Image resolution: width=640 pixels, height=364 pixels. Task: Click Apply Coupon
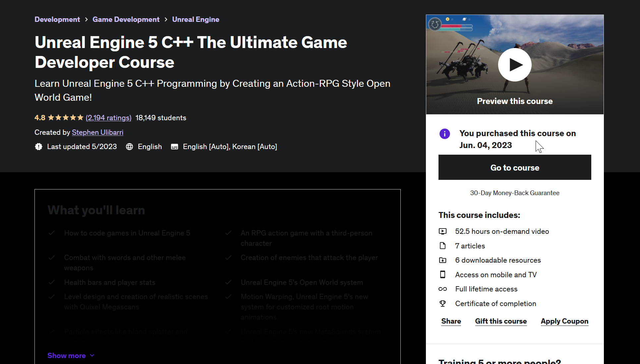pyautogui.click(x=564, y=321)
